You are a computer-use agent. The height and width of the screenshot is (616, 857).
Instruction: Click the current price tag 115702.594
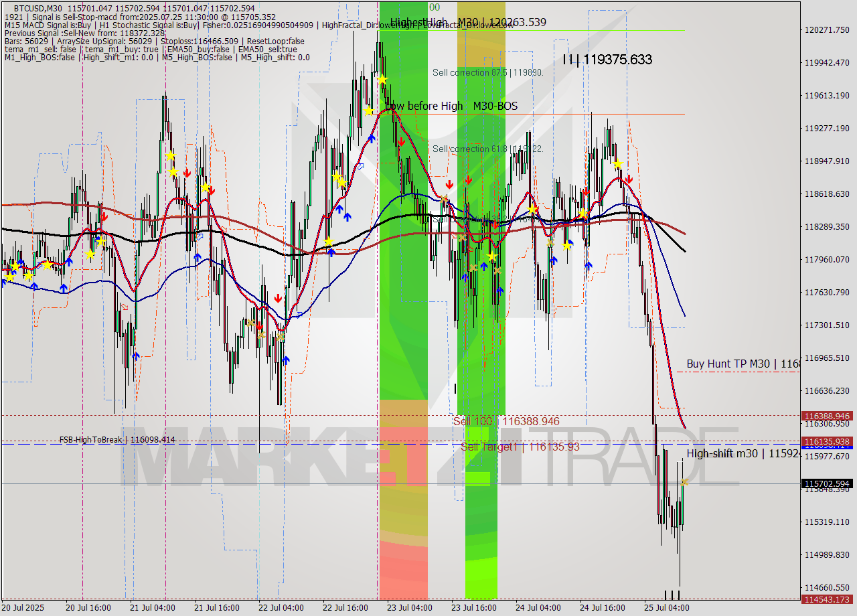[828, 483]
